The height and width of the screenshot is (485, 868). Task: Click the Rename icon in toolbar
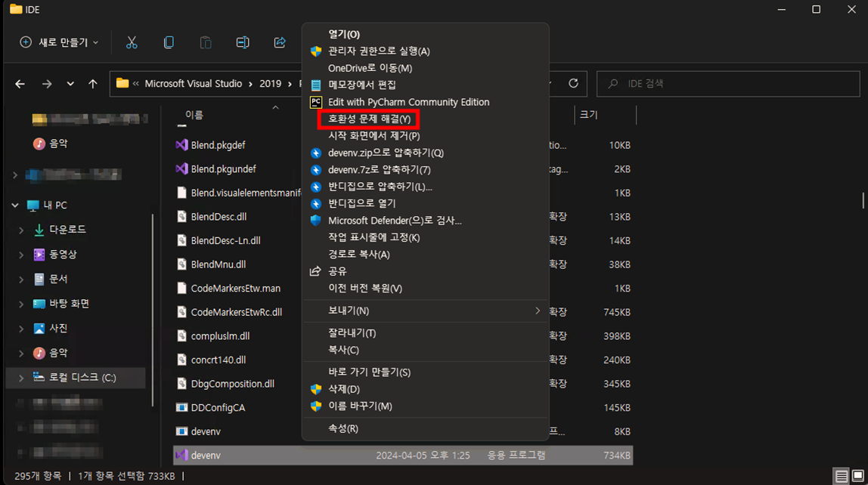coord(243,42)
